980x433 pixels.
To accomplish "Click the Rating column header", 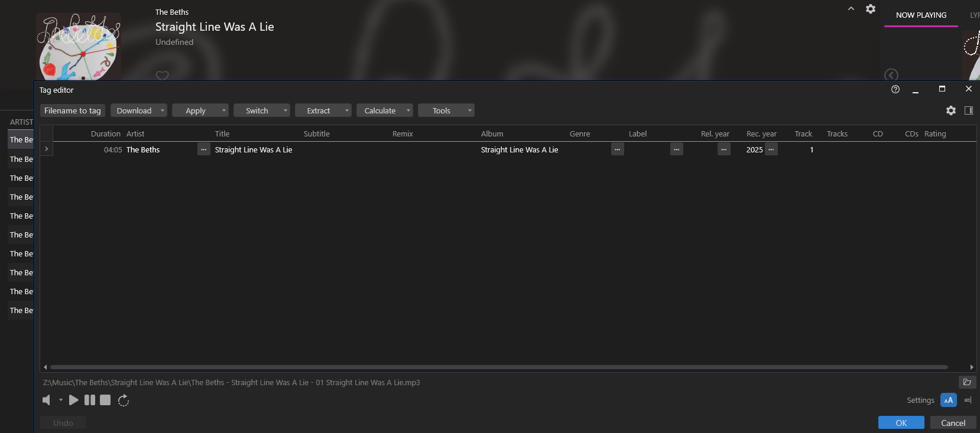I will 935,134.
